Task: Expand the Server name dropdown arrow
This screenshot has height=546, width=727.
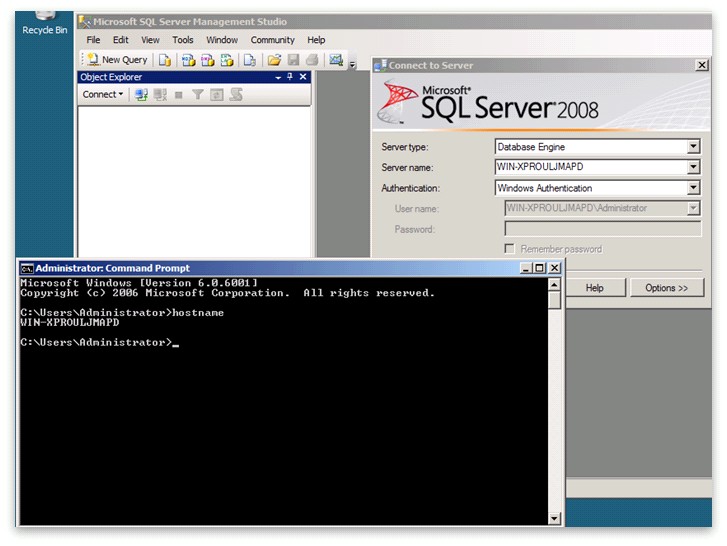Action: click(693, 167)
